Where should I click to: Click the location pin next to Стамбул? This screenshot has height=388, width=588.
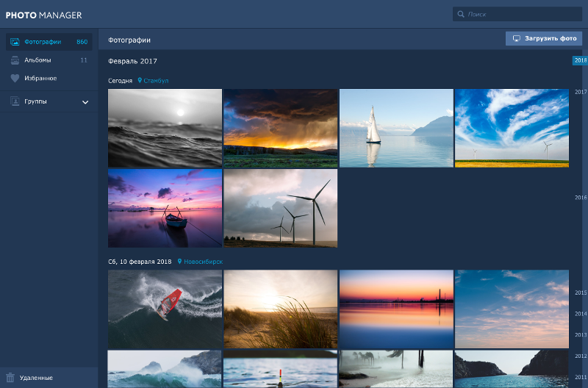pyautogui.click(x=140, y=80)
